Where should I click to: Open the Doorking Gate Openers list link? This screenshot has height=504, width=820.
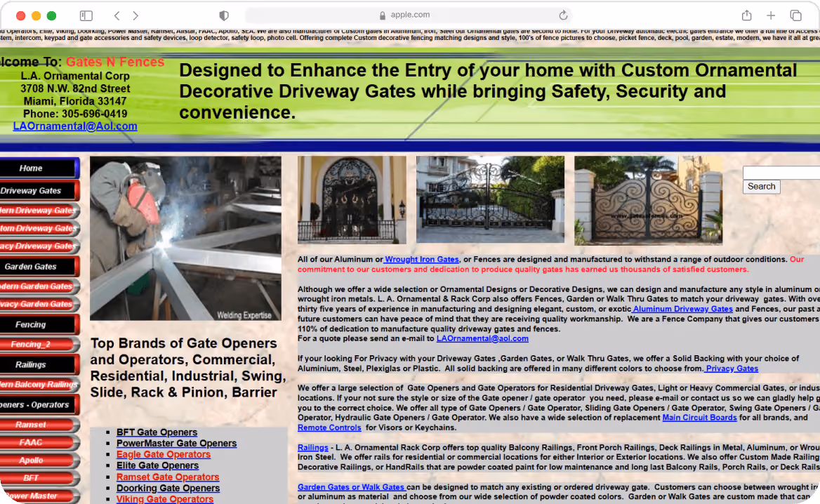168,489
